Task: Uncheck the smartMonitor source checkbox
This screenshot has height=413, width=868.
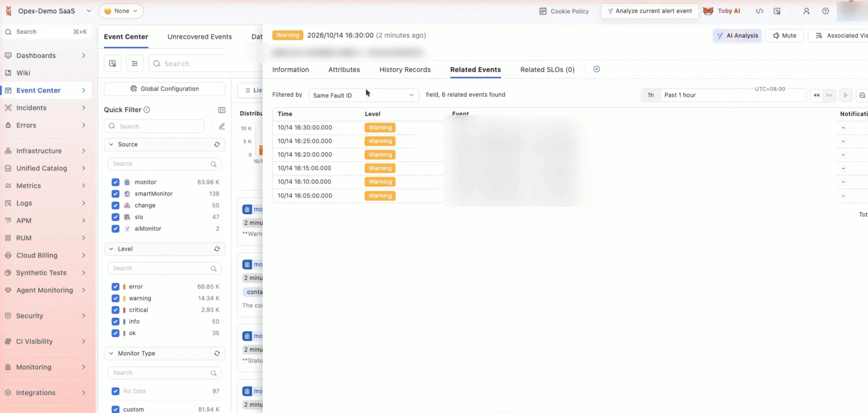Action: click(x=115, y=194)
